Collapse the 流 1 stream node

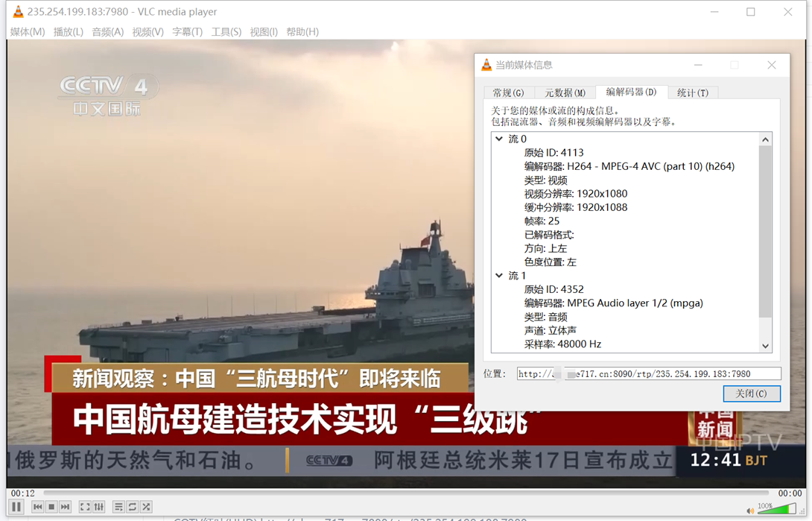[x=499, y=276]
